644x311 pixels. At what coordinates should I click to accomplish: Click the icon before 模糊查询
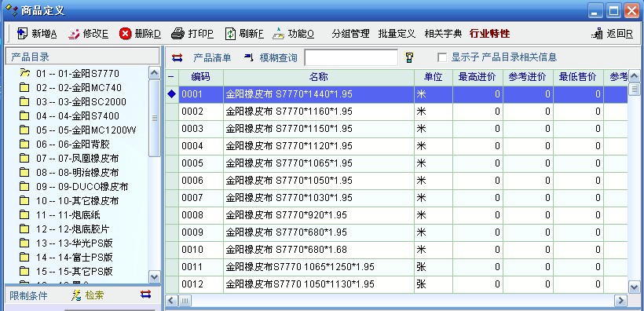248,57
